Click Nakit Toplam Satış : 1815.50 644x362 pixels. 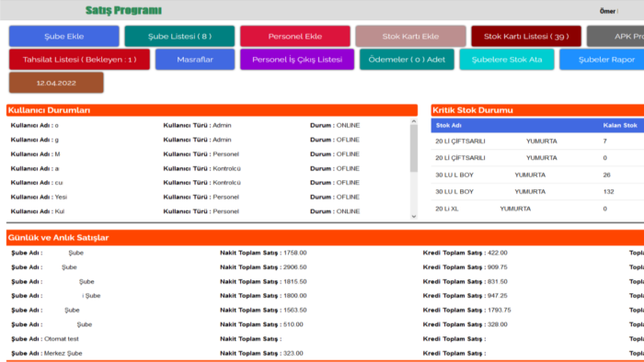coord(263,282)
